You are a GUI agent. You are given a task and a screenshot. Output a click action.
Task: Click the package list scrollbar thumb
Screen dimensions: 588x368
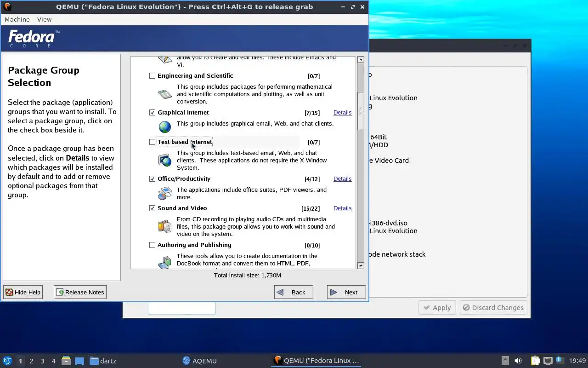coord(361,110)
